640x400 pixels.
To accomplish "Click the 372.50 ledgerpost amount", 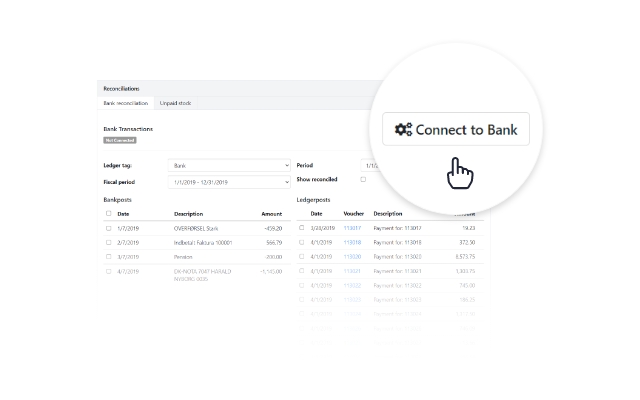I will click(x=467, y=242).
